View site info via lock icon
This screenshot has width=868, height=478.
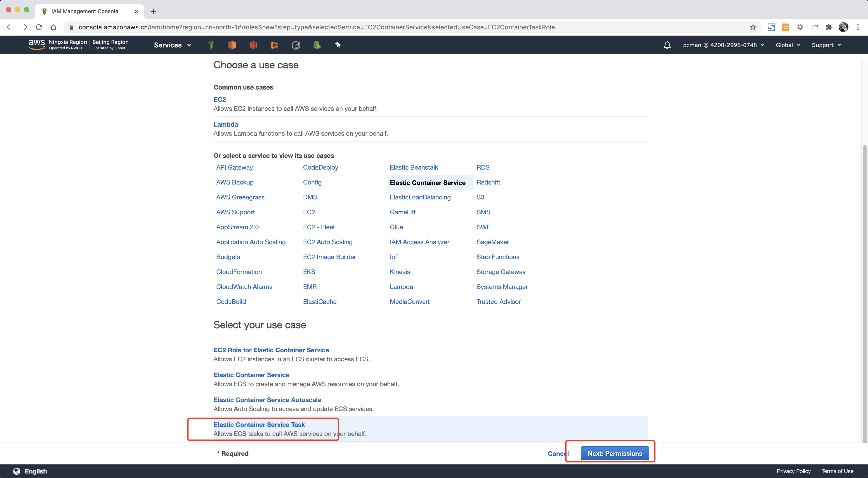point(71,27)
